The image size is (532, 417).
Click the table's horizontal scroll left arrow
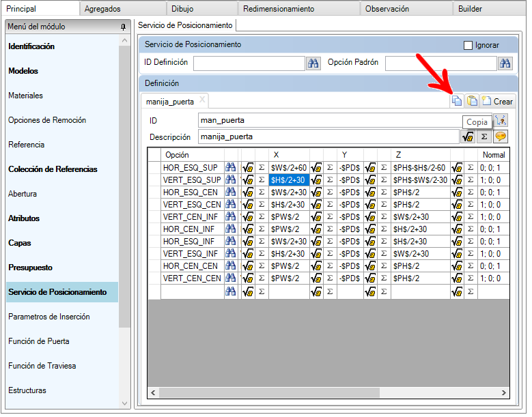(x=154, y=392)
